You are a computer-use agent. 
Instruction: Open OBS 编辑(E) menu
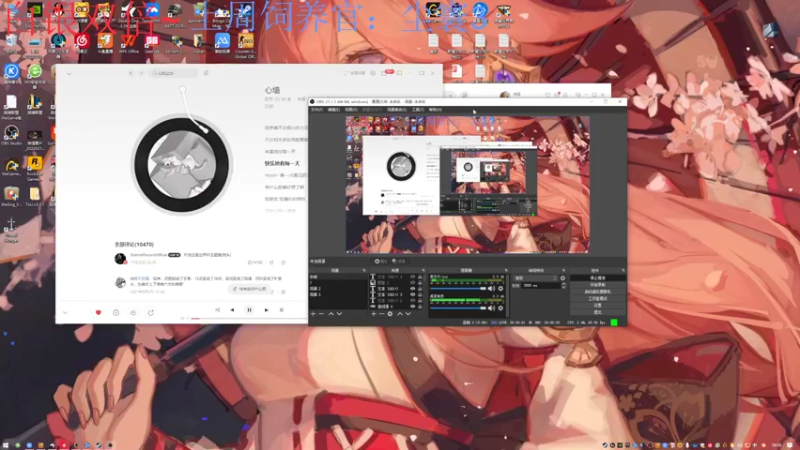click(x=334, y=109)
